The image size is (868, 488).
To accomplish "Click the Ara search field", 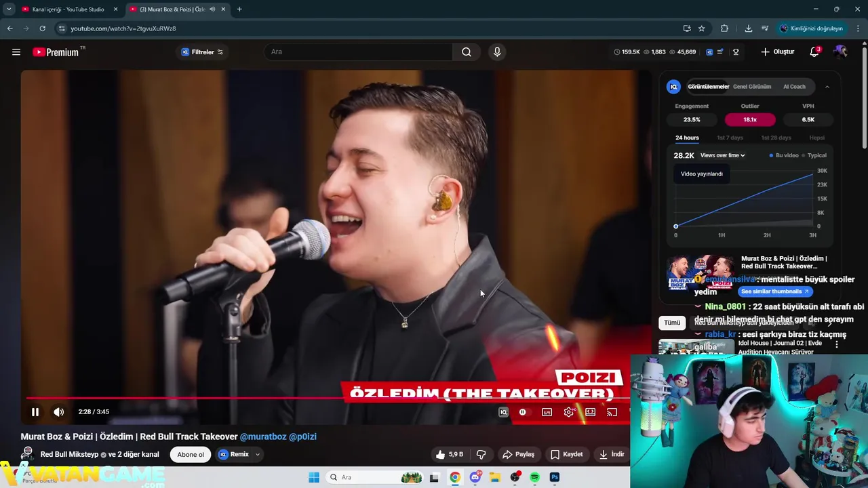I will point(357,52).
